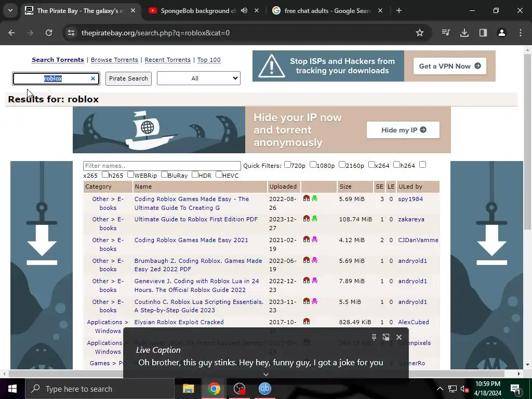Screen dimensions: 532x399
Task: Reload the Pirate Bay page
Action: 49,33
